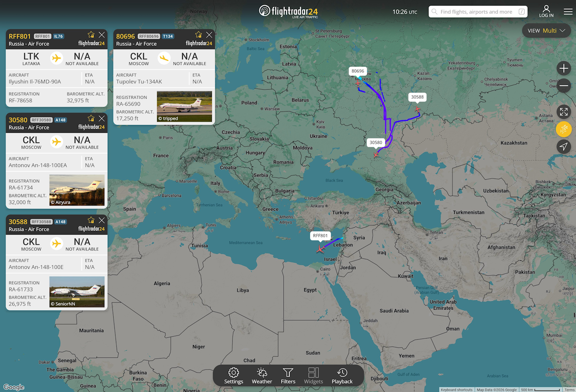Bookmark flight 30588 with star icon

pos(91,220)
